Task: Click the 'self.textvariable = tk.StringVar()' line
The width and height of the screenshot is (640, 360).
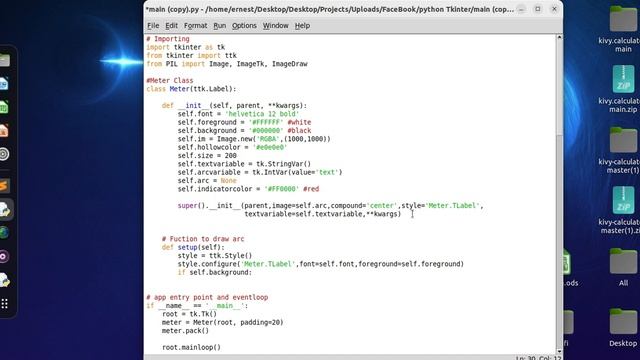Action: 244,164
